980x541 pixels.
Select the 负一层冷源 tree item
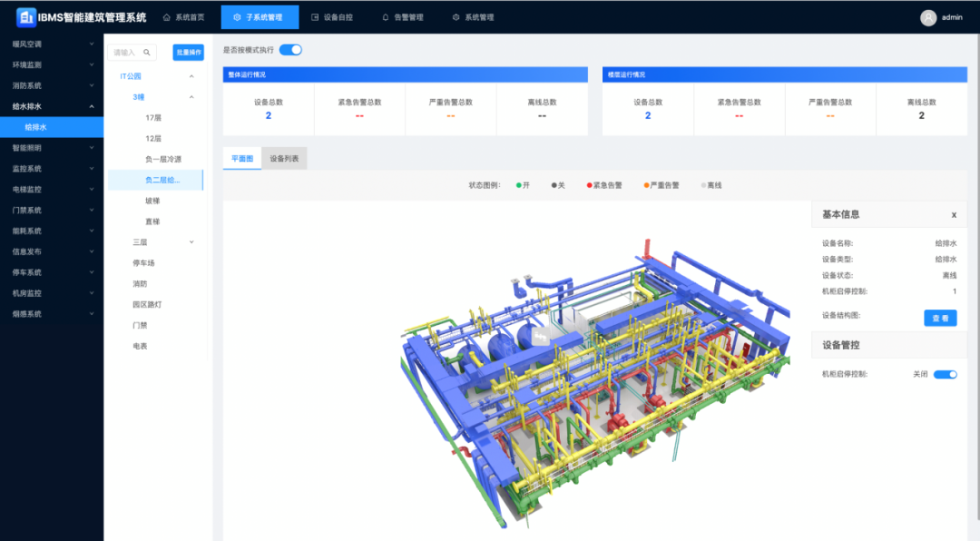point(164,160)
